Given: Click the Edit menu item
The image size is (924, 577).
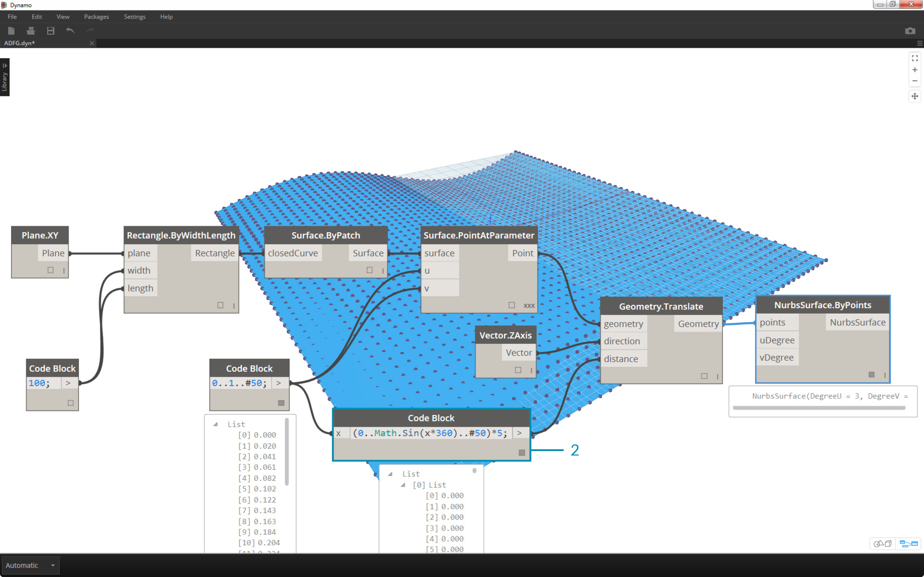Looking at the screenshot, I should click(36, 16).
